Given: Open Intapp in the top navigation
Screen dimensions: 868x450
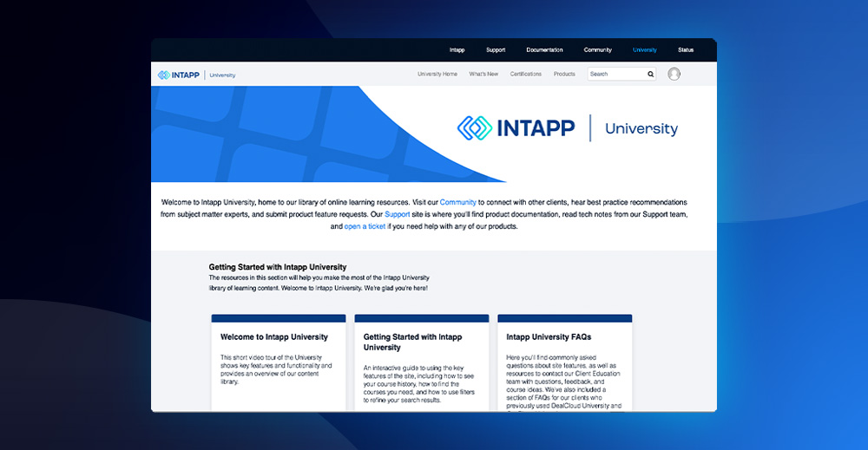Looking at the screenshot, I should (457, 49).
